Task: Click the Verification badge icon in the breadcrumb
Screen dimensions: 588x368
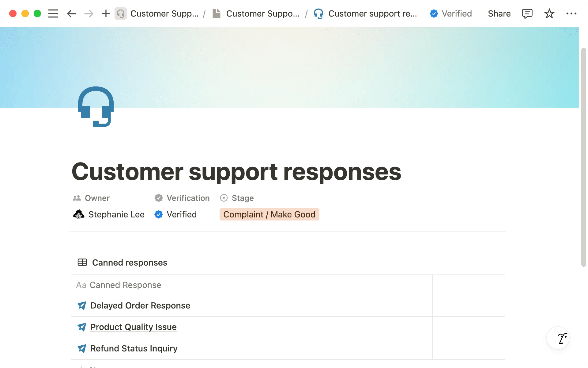Action: click(x=434, y=13)
